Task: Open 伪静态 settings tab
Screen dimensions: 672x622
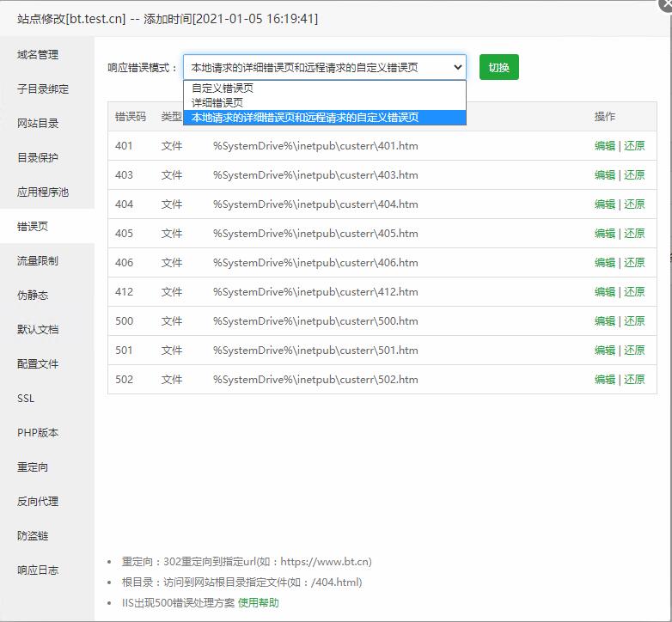Action: pos(33,295)
